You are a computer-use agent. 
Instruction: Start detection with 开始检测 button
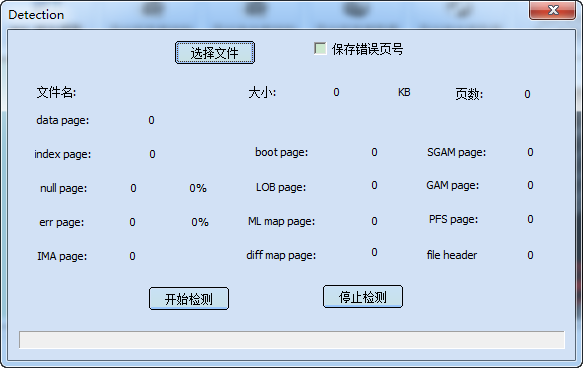(x=189, y=298)
